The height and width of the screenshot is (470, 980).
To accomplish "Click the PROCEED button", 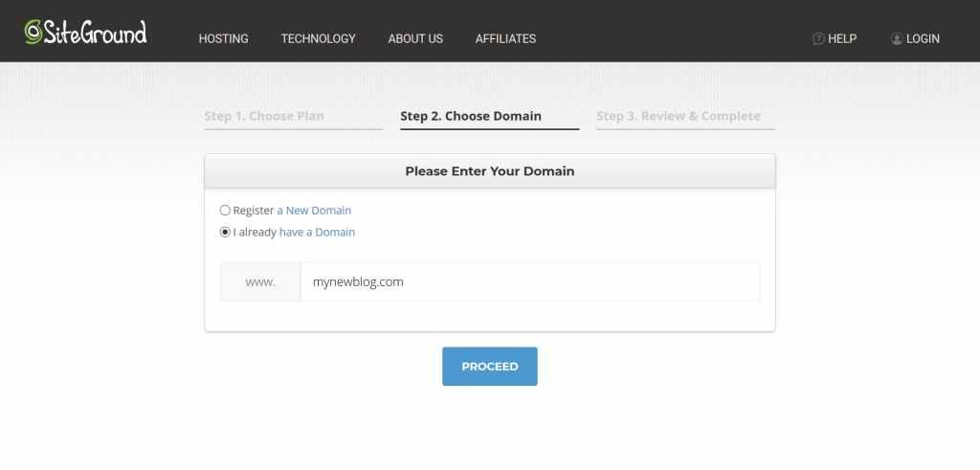I will 490,367.
